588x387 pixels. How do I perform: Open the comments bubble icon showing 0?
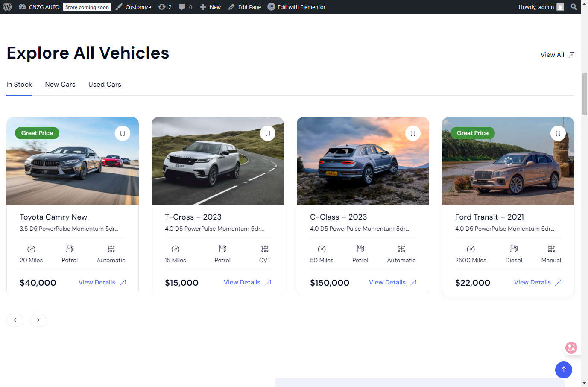[x=185, y=7]
